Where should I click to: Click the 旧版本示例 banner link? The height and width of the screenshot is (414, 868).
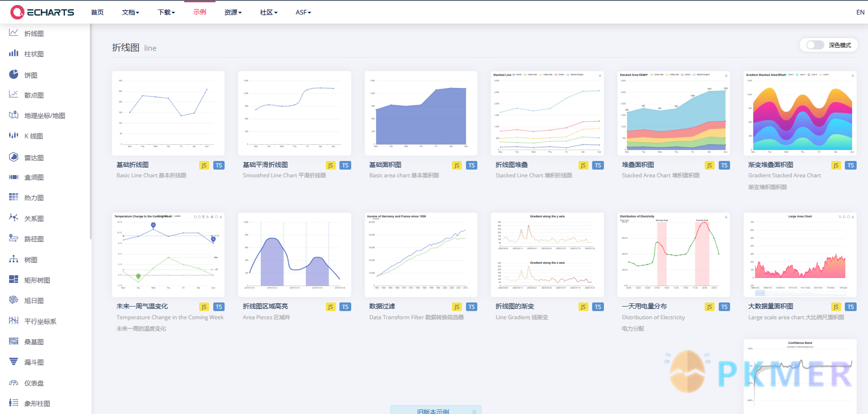pos(433,411)
